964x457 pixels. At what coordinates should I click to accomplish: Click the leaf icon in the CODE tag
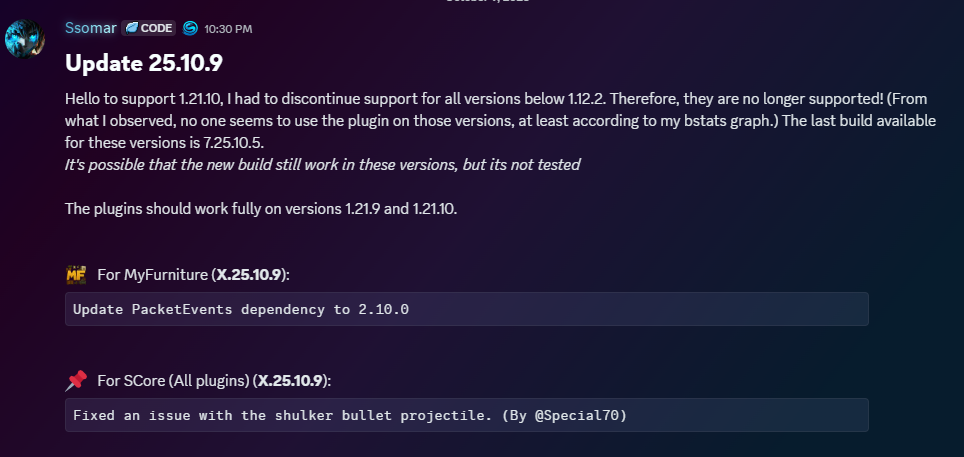pyautogui.click(x=131, y=27)
